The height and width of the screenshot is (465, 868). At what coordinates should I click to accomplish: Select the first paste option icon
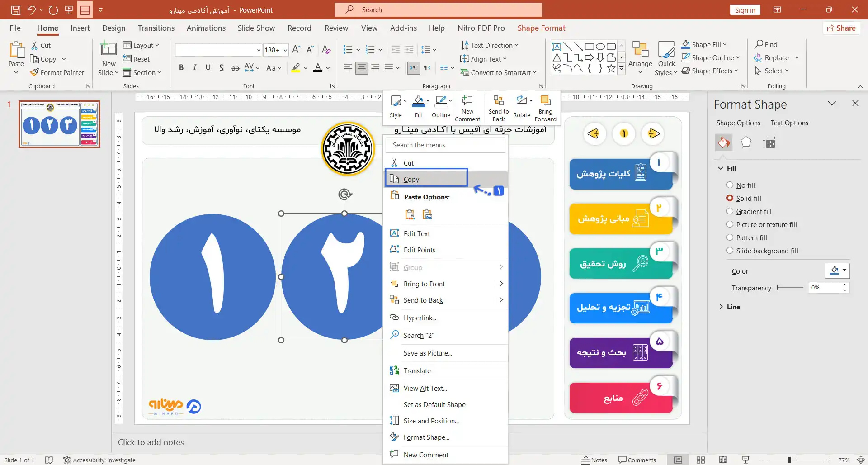click(410, 214)
